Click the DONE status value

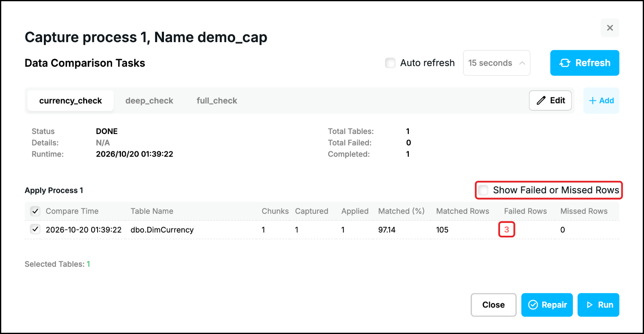click(x=106, y=131)
